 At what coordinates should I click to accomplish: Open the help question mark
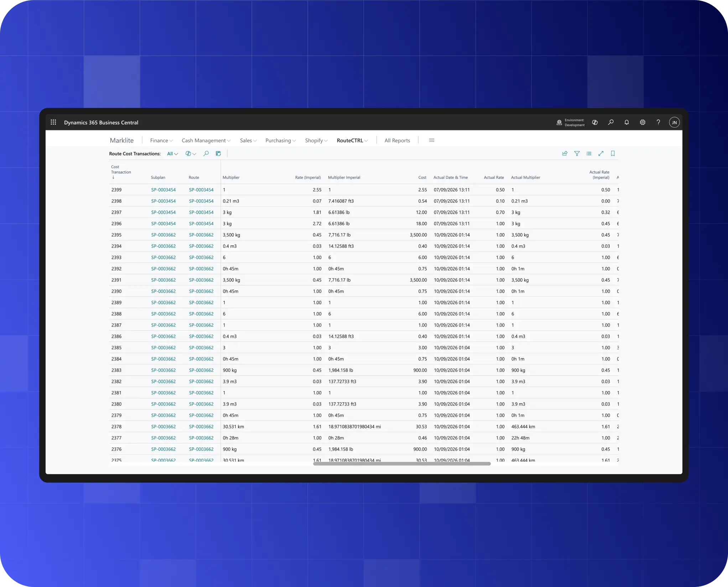[x=658, y=122]
